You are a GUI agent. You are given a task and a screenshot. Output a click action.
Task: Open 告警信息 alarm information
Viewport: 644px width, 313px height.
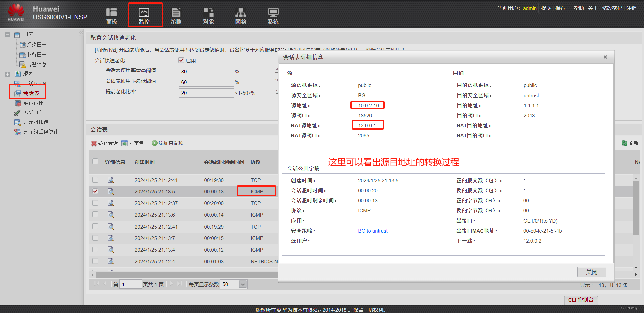pyautogui.click(x=37, y=64)
